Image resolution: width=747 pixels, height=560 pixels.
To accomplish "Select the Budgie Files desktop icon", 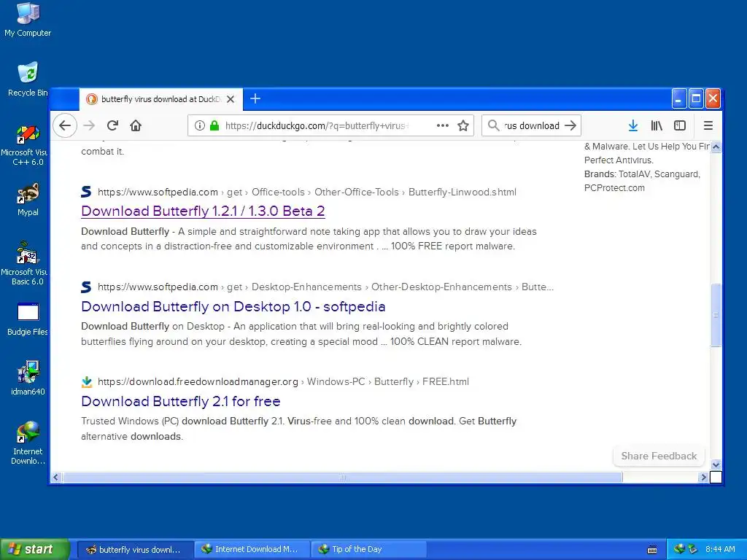I will [28, 319].
